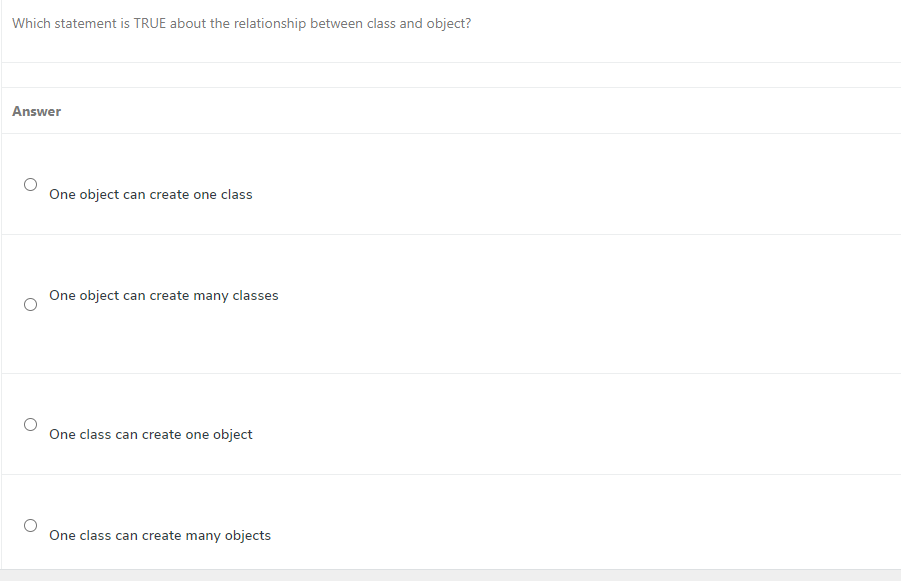Click the word 'TRUE' in the question
The width and height of the screenshot is (901, 581).
pos(149,24)
